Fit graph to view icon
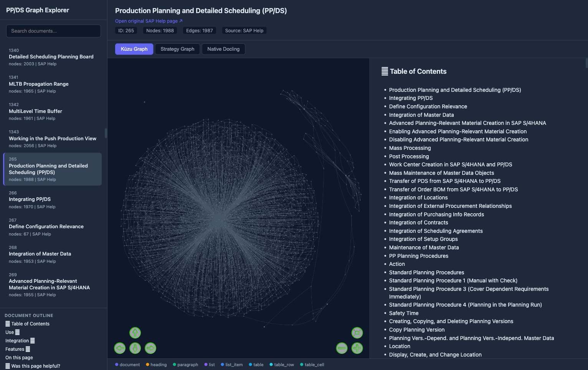 pyautogui.click(x=357, y=333)
